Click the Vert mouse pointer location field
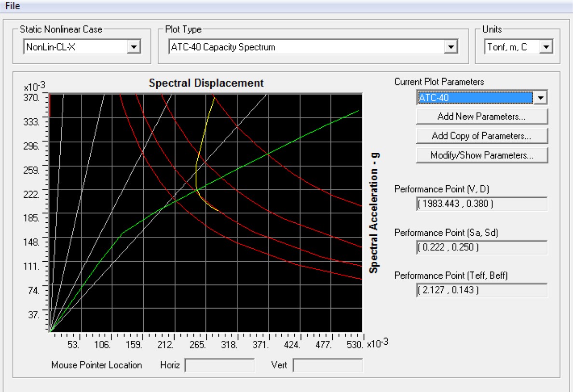 click(328, 365)
